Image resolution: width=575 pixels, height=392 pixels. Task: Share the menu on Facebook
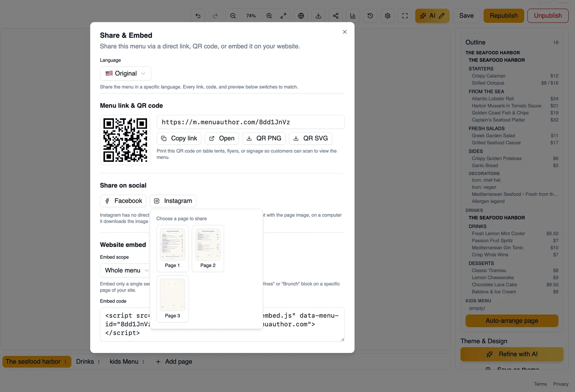[x=123, y=201]
